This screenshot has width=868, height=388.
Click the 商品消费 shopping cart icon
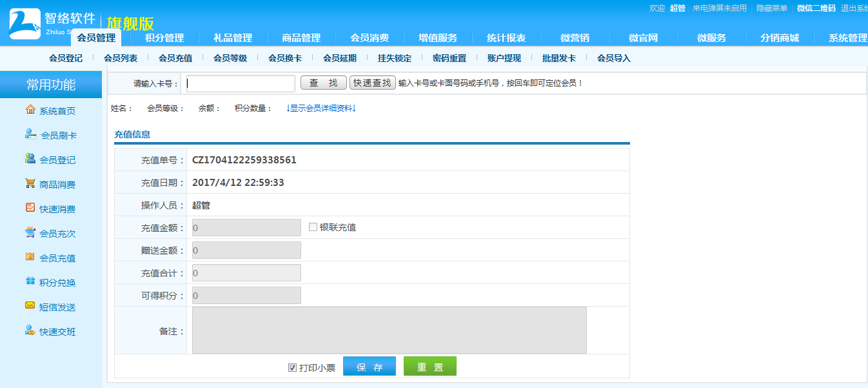click(x=30, y=183)
